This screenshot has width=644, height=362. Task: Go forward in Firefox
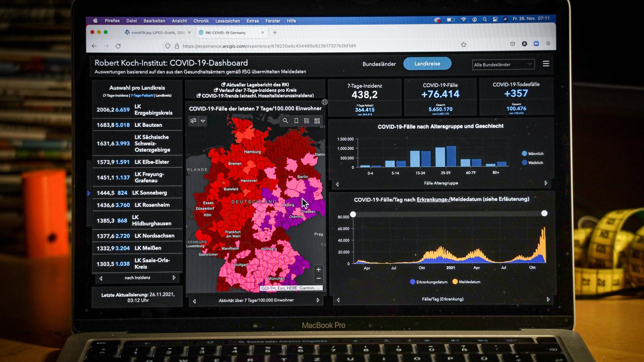tap(106, 46)
